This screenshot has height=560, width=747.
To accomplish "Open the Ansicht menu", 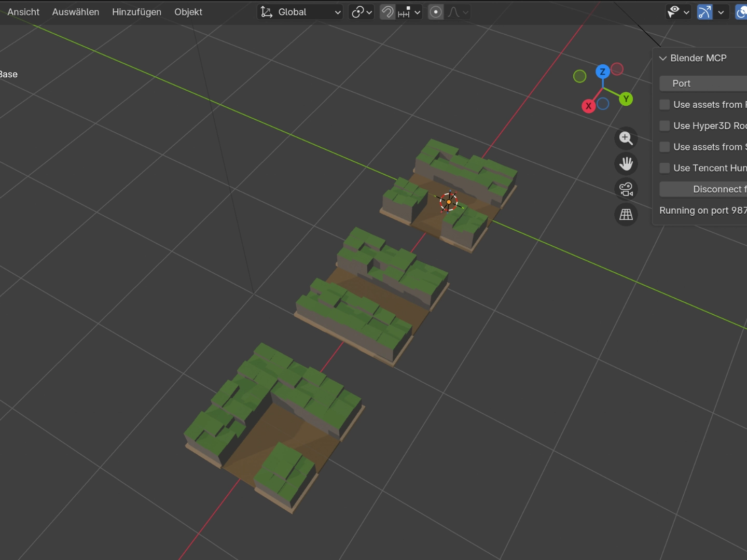I will coord(23,12).
